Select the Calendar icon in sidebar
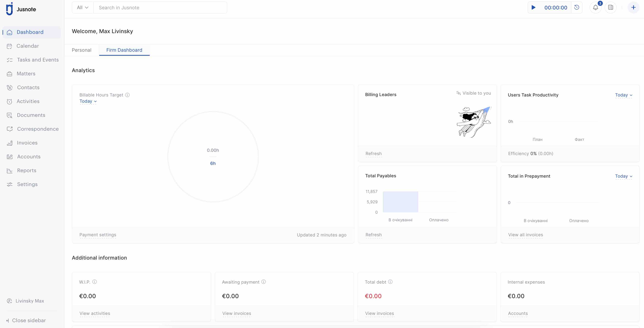The image size is (644, 328). pyautogui.click(x=10, y=46)
